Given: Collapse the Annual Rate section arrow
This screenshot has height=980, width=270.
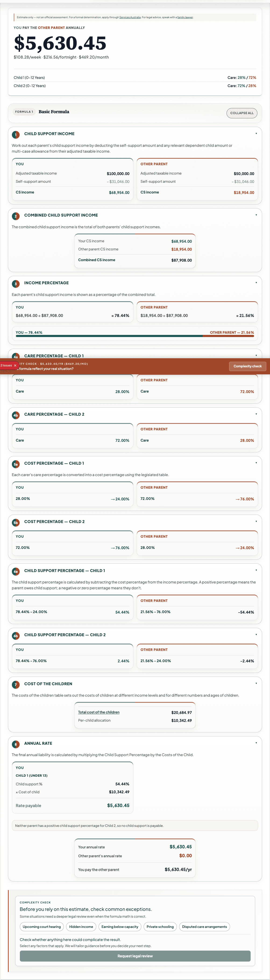Looking at the screenshot, I should (x=256, y=743).
